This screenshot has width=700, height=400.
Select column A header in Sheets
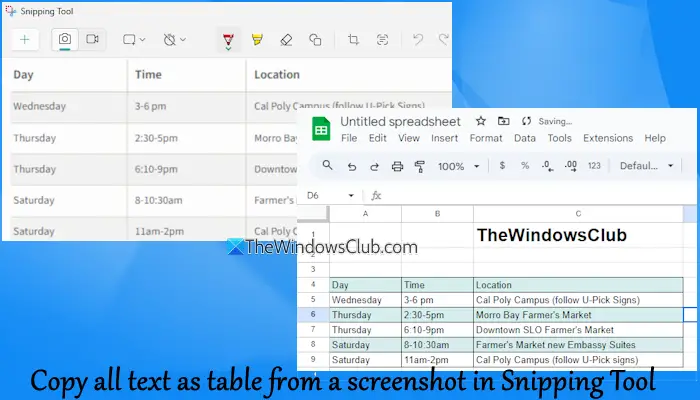point(365,214)
